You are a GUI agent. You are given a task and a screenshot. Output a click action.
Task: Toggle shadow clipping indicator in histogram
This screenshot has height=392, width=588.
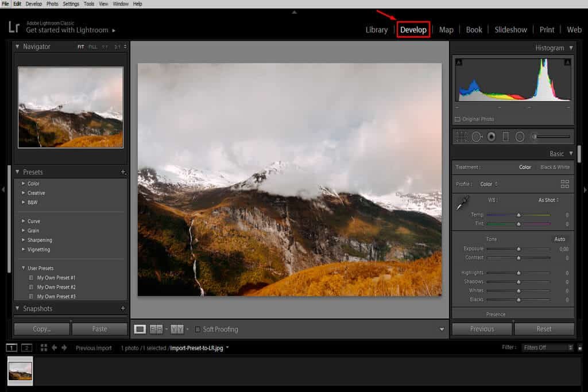coord(459,62)
